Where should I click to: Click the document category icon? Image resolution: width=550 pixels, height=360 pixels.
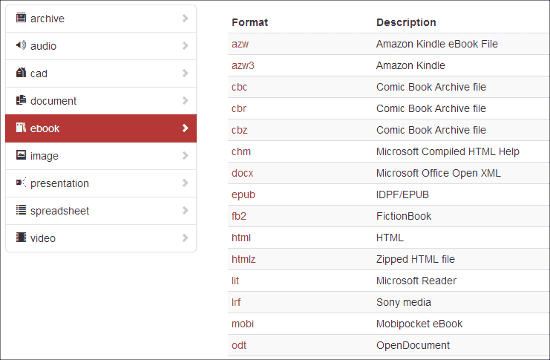coord(21,100)
